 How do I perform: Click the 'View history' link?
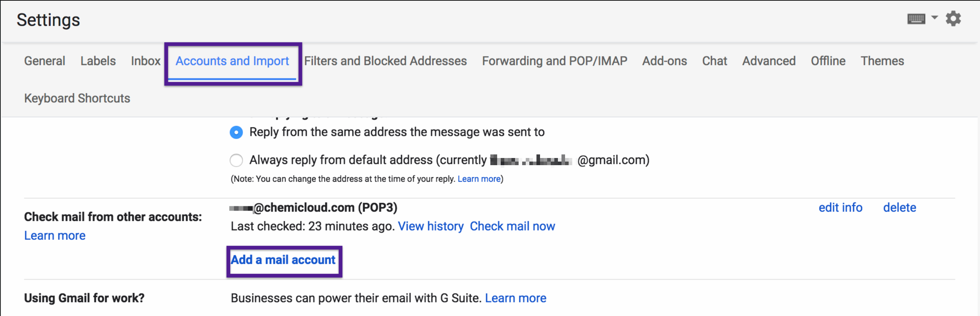(430, 226)
